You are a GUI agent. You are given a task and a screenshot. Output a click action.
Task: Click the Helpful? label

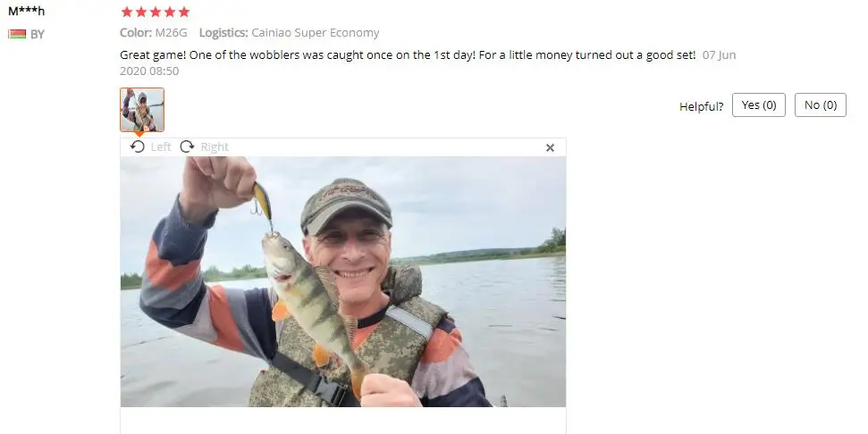click(x=702, y=106)
